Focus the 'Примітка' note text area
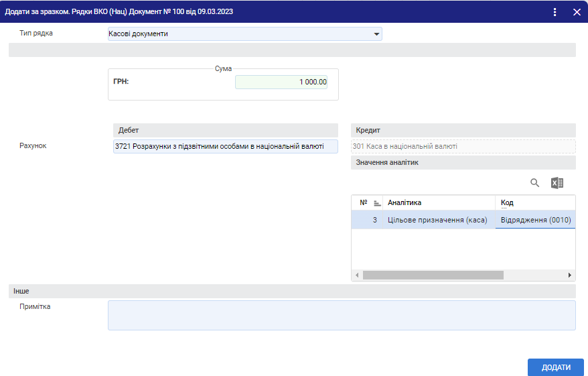The image size is (588, 376). tap(342, 315)
